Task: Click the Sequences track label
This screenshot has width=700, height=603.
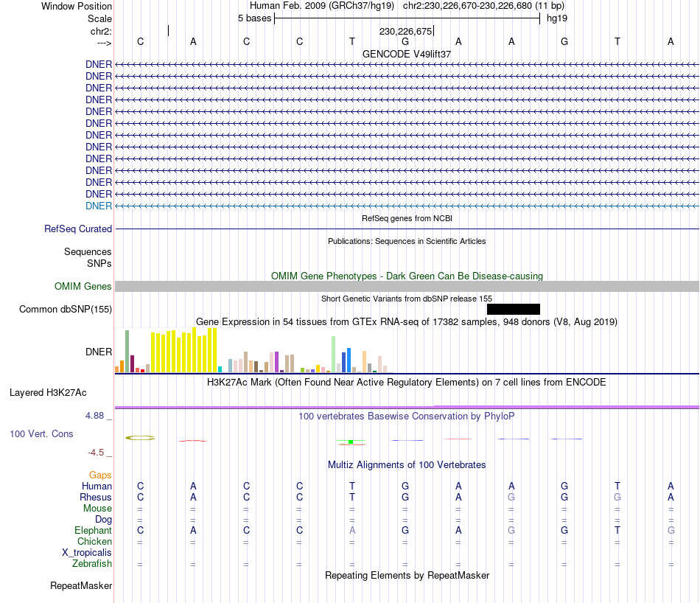Action: pos(88,252)
